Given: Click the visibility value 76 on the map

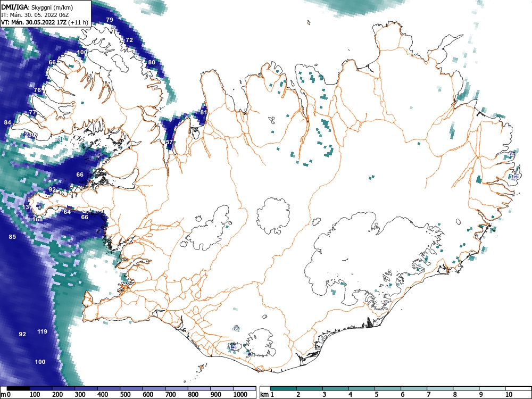Looking at the screenshot, I should tap(38, 89).
